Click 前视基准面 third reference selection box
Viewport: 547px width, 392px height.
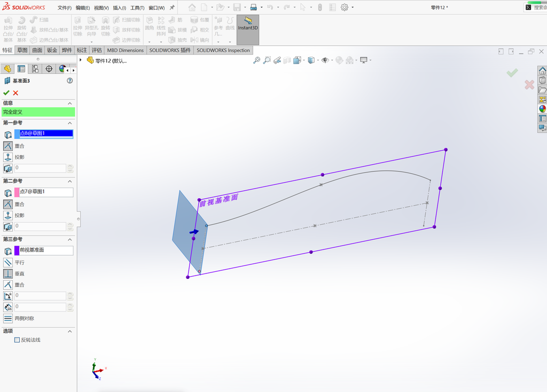click(x=44, y=250)
